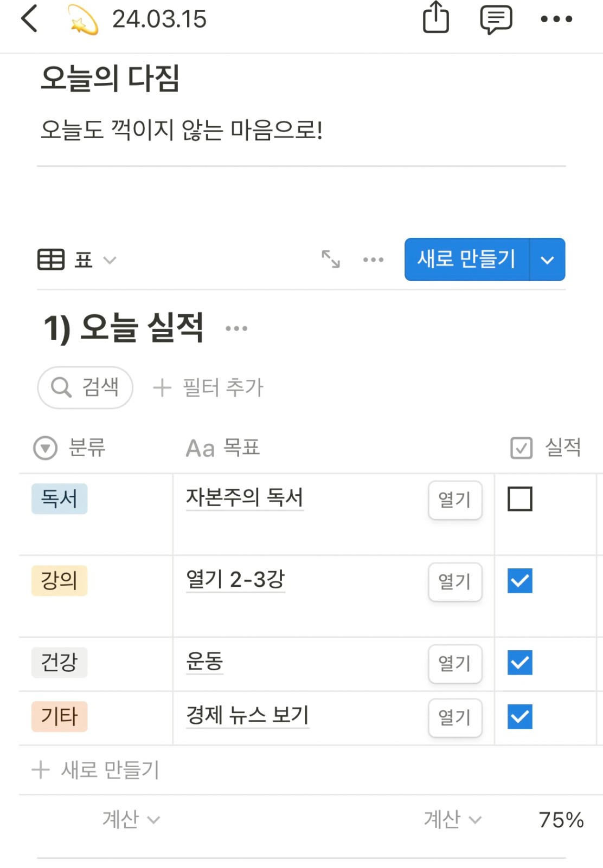
Task: Check the 자본주의 독서 checkbox
Action: (x=520, y=499)
